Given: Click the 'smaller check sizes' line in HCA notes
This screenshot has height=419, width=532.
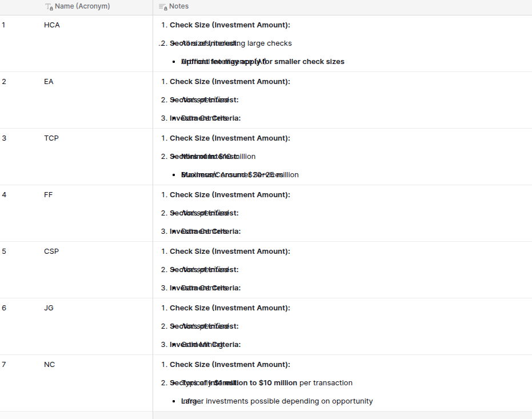Looking at the screenshot, I should tap(263, 62).
